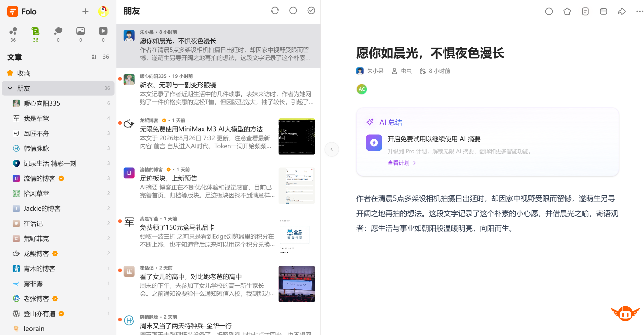Open the 瓦匠不舟 feed
The height and width of the screenshot is (335, 644).
pyautogui.click(x=58, y=133)
